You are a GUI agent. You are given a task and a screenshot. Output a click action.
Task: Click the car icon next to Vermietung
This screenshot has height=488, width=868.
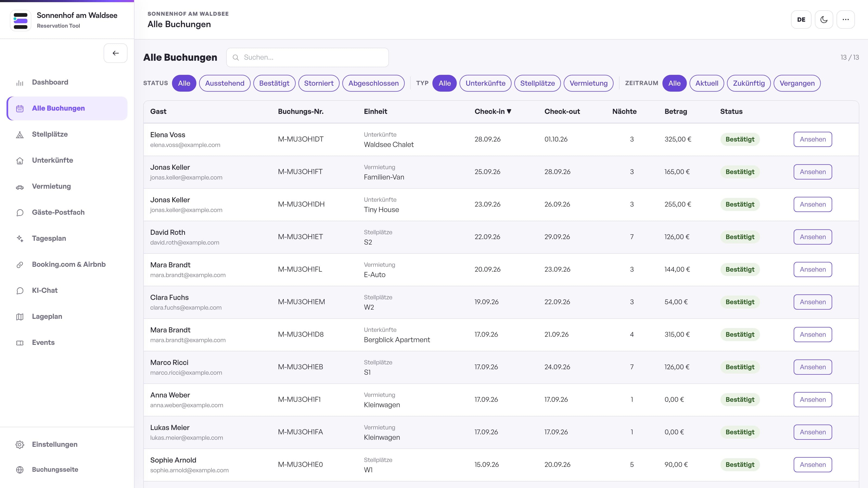coord(20,187)
